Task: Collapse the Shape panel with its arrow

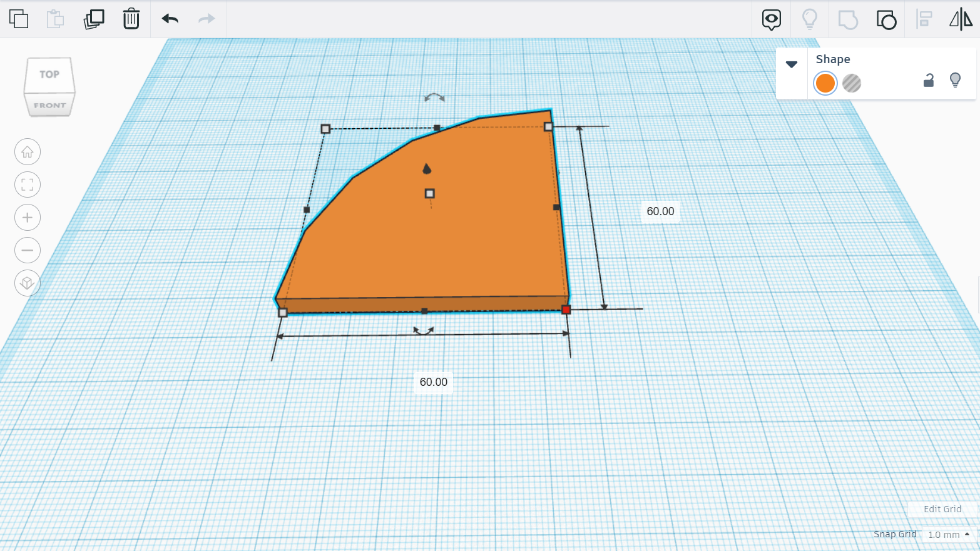Action: pyautogui.click(x=792, y=64)
